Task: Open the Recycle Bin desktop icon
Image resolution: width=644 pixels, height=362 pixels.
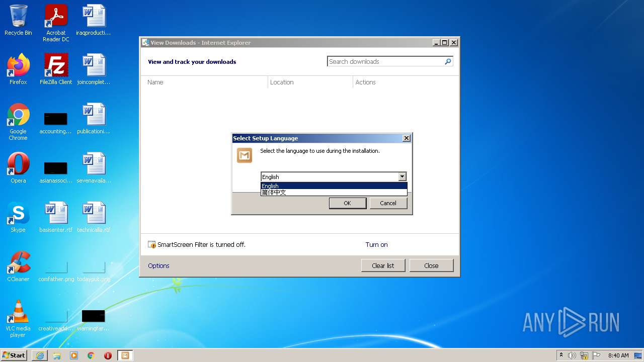Action: point(18,20)
